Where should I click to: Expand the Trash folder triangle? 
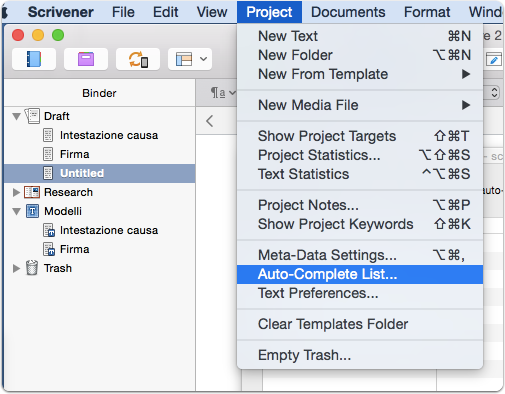(x=16, y=268)
